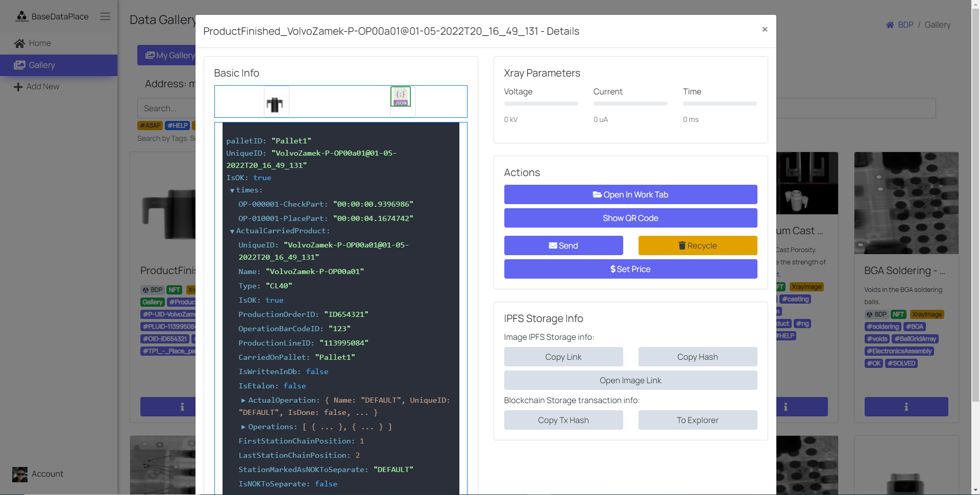This screenshot has height=495, width=980.
Task: Click the JSON file icon in Basic Info
Action: click(x=401, y=97)
